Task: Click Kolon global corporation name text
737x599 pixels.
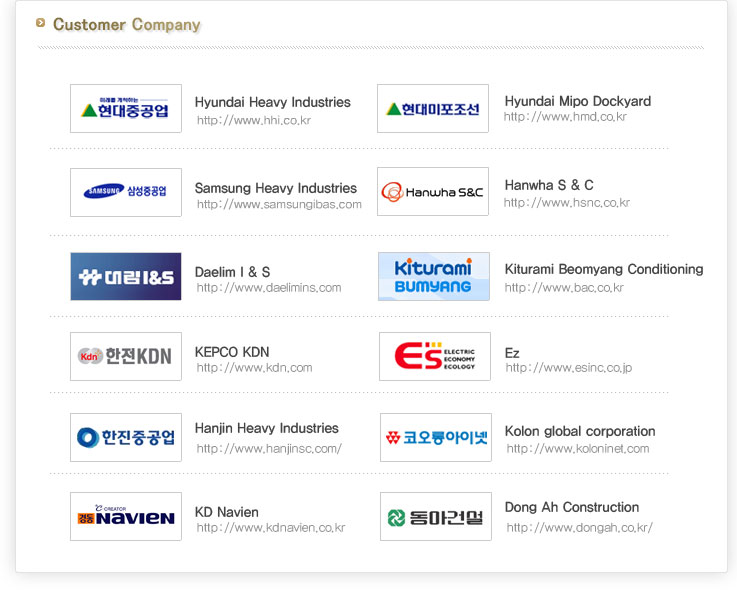Action: tap(580, 431)
